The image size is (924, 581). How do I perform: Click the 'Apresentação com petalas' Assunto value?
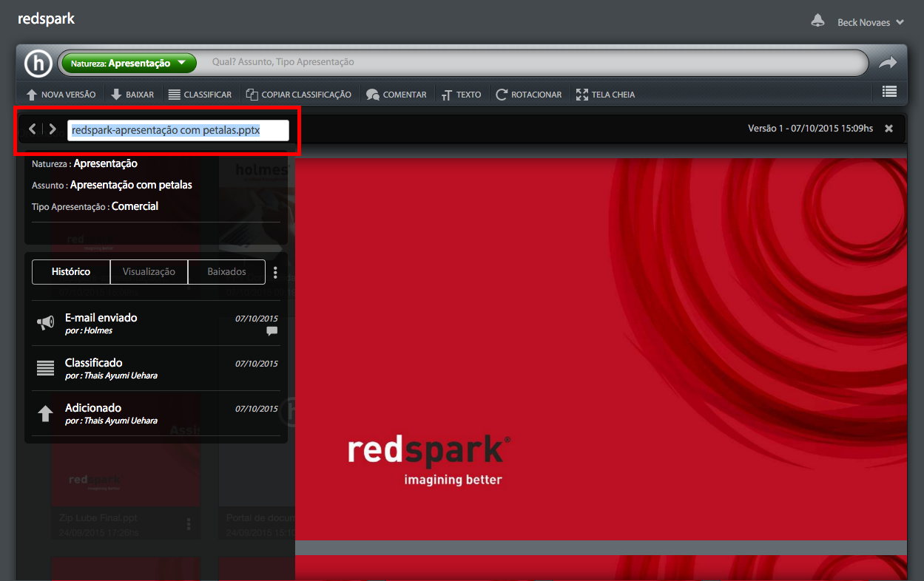(x=131, y=185)
